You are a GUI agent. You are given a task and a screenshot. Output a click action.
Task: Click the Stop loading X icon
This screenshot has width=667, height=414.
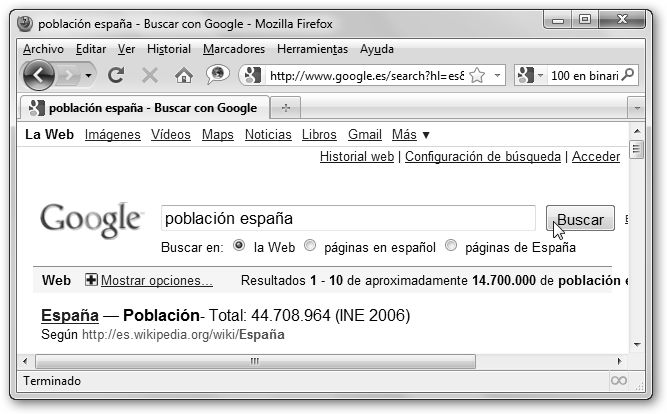pos(150,75)
